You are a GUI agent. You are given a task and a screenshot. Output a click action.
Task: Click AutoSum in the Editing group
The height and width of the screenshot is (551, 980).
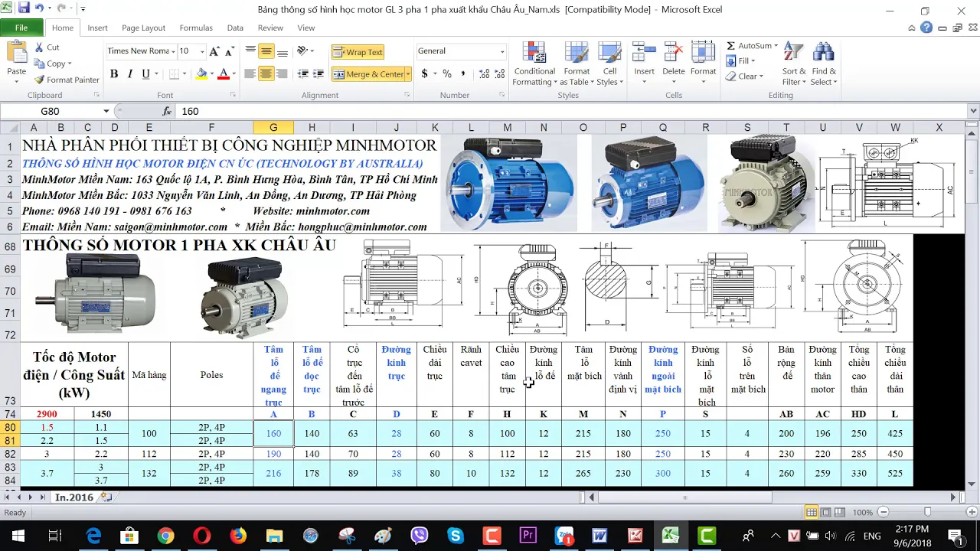pos(751,46)
